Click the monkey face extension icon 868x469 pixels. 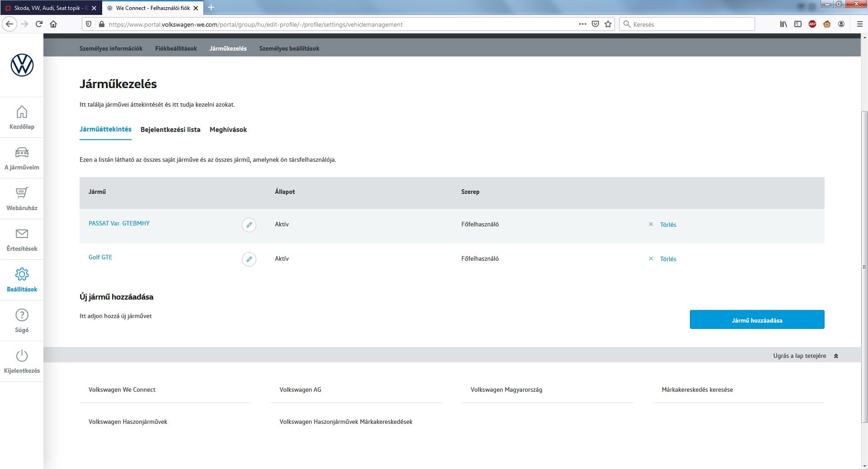tap(827, 24)
